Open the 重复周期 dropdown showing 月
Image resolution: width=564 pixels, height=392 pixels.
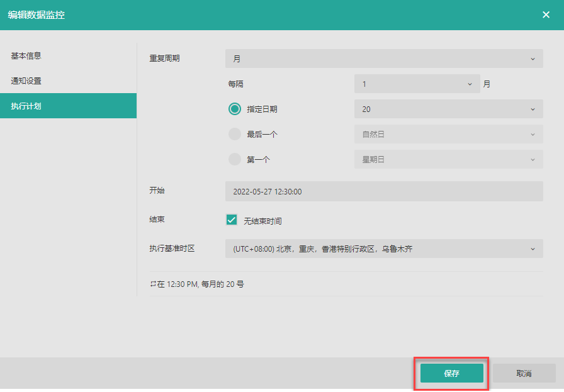(x=384, y=59)
